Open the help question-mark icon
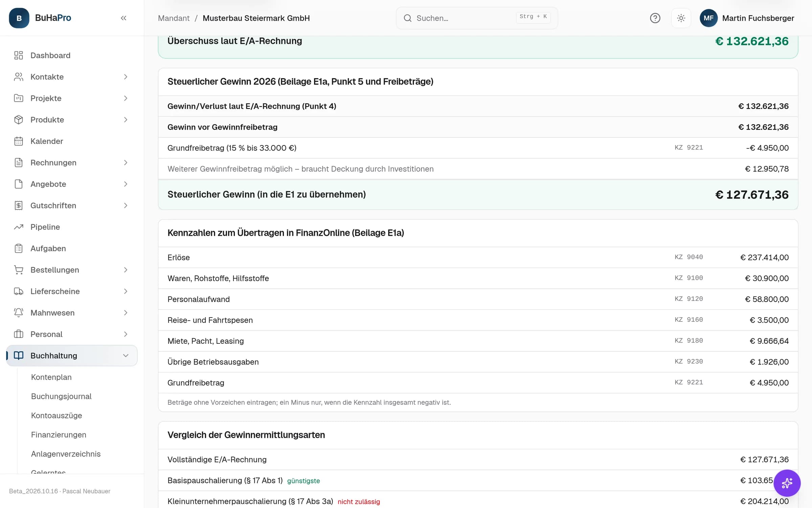The image size is (812, 508). pyautogui.click(x=655, y=18)
